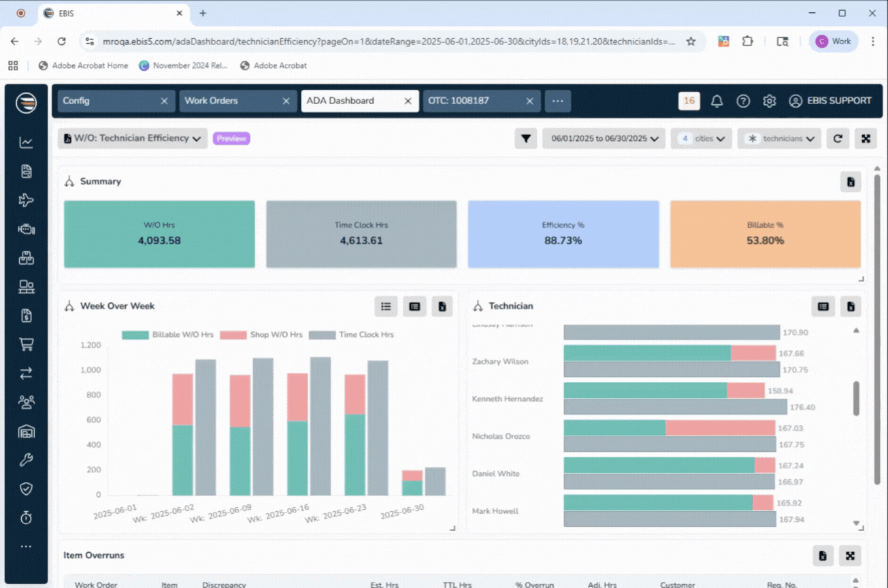Screen dimensions: 888x588
Task: Click the Technician panel scrollbar
Action: [x=855, y=398]
